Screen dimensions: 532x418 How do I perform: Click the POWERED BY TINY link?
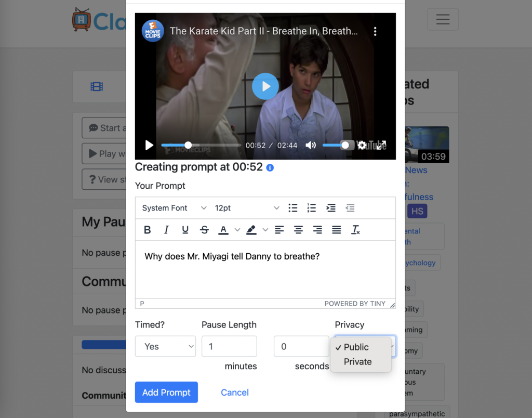tap(355, 304)
